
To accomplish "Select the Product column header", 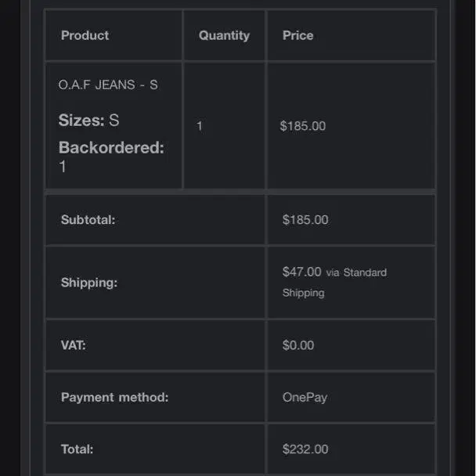I will 85,35.
